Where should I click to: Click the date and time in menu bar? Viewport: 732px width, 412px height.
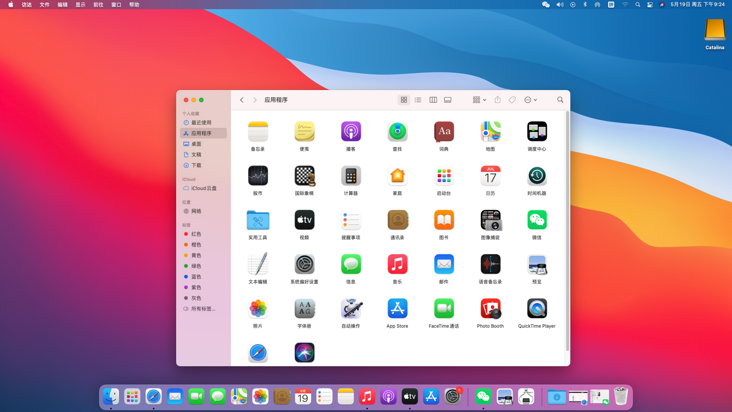[x=697, y=5]
